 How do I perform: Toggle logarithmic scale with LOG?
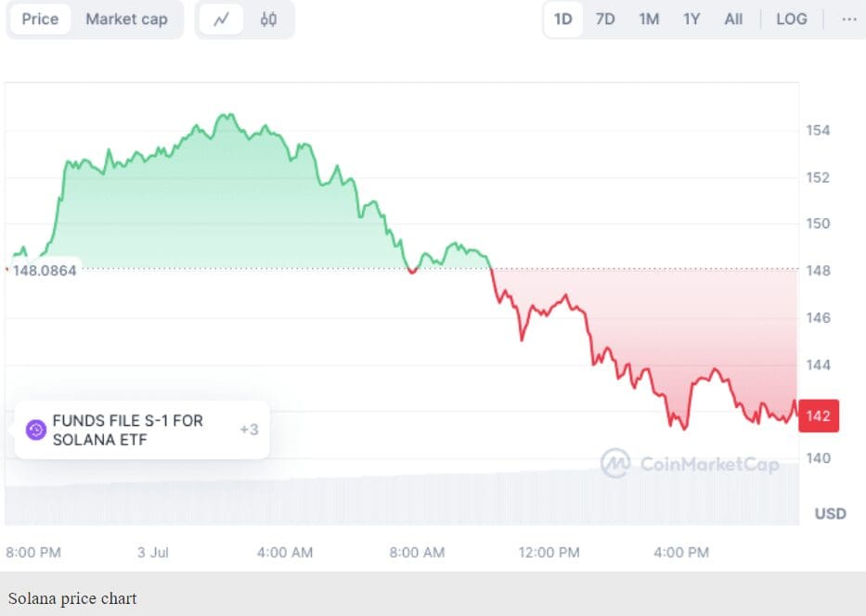coord(791,19)
